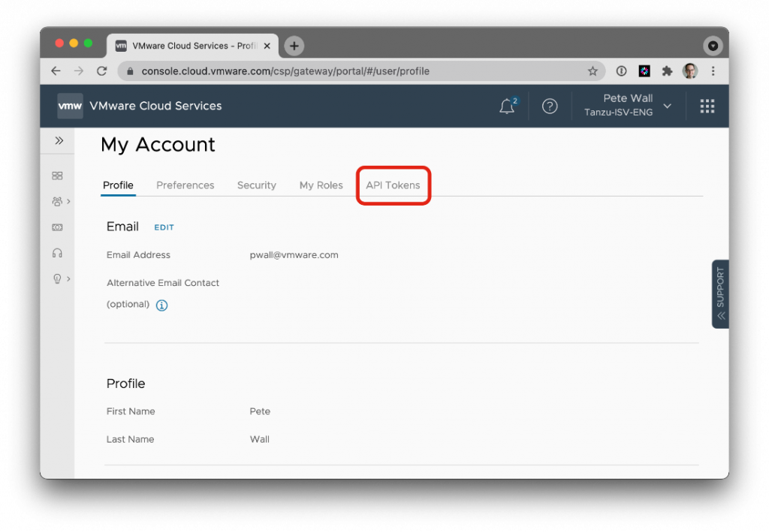The width and height of the screenshot is (769, 532).
Task: Select the Profile tab
Action: [118, 185]
